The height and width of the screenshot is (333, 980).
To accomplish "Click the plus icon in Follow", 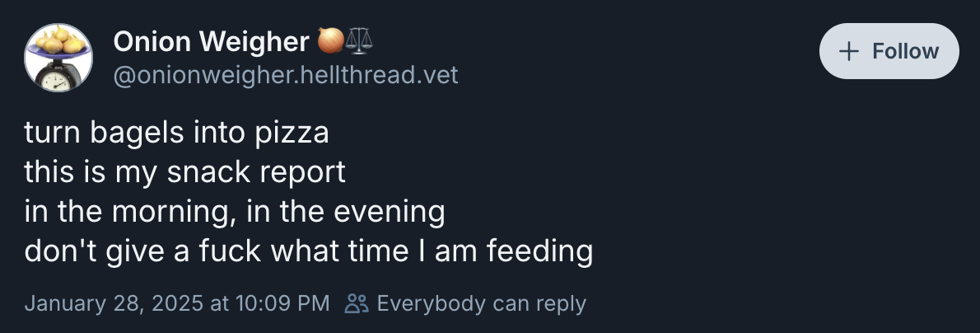I will tap(848, 51).
